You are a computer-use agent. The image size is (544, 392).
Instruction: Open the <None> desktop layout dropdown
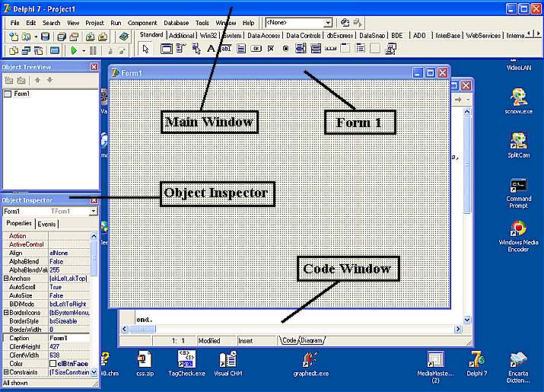[328, 23]
